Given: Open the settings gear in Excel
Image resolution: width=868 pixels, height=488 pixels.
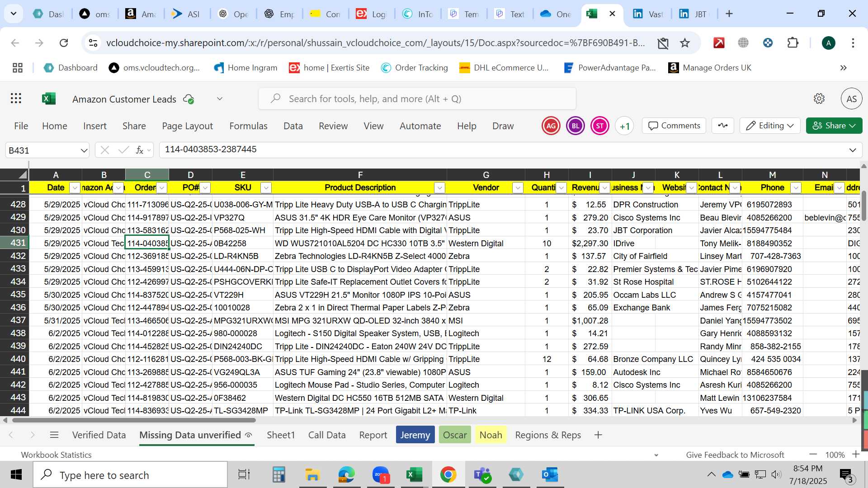Looking at the screenshot, I should pos(819,99).
